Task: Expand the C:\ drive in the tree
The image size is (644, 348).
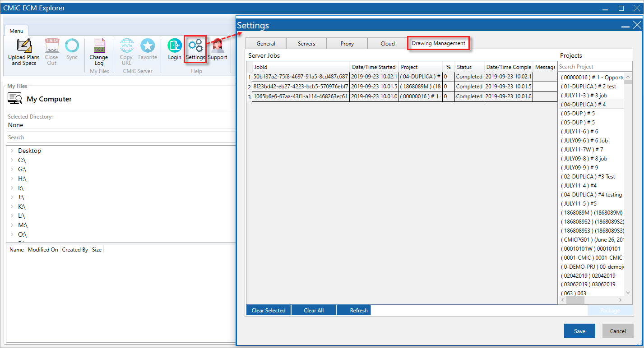Action: pyautogui.click(x=13, y=160)
